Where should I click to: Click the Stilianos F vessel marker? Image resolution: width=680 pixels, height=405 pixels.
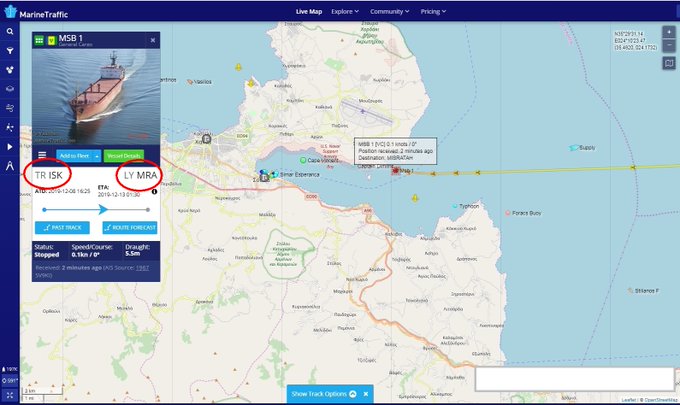(631, 291)
